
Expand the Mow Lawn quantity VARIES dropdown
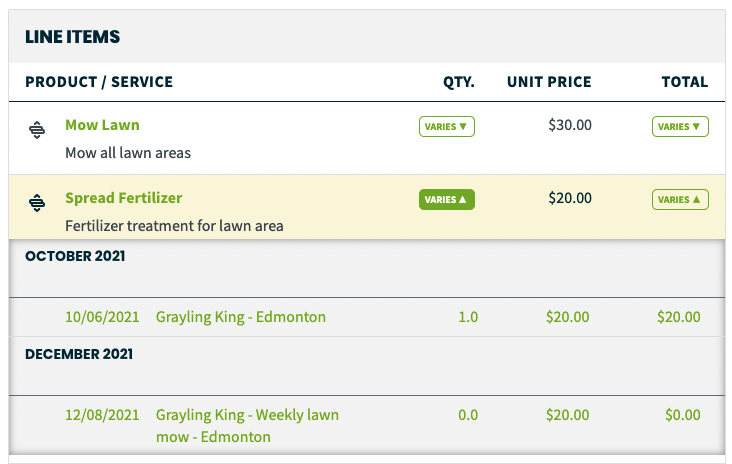(x=447, y=127)
